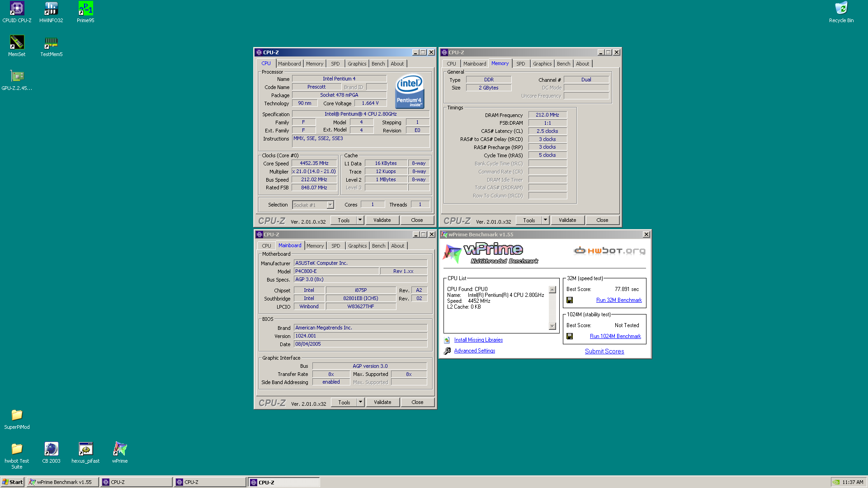The image size is (868, 488).
Task: Click Close in Mainboard window
Action: coord(417,402)
